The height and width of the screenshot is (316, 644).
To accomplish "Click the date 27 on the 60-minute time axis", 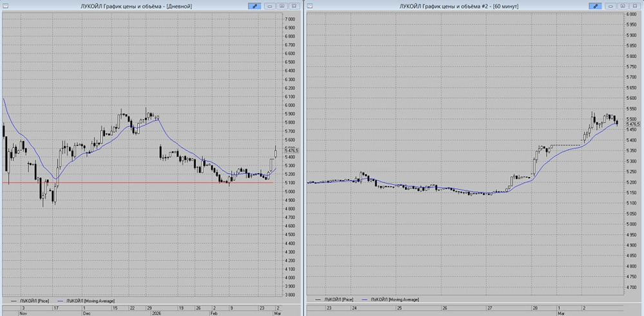I will point(489,307).
